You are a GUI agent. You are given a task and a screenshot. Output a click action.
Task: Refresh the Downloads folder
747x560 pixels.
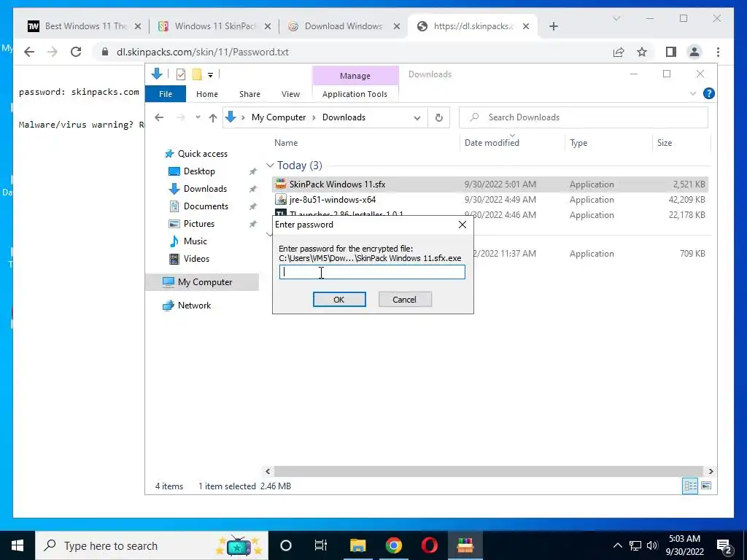point(438,117)
